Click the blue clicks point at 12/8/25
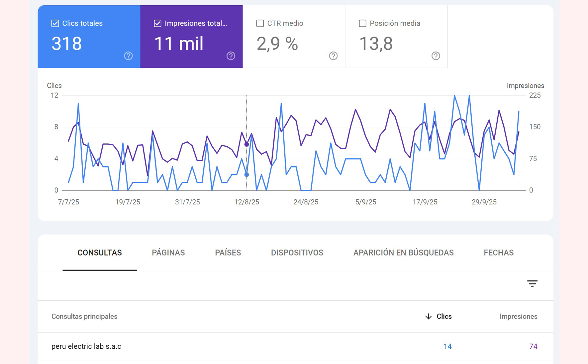The width and height of the screenshot is (588, 364). [246, 175]
